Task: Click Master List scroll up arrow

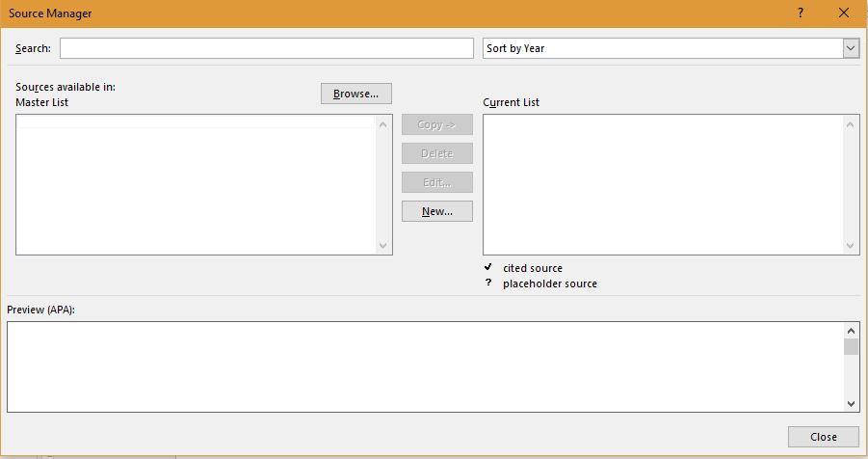Action: [x=383, y=123]
